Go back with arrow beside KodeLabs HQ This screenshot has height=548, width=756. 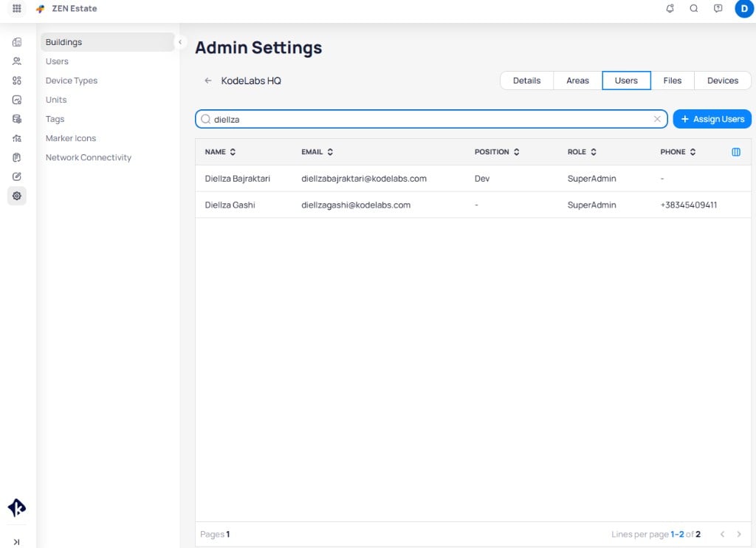[x=208, y=81]
